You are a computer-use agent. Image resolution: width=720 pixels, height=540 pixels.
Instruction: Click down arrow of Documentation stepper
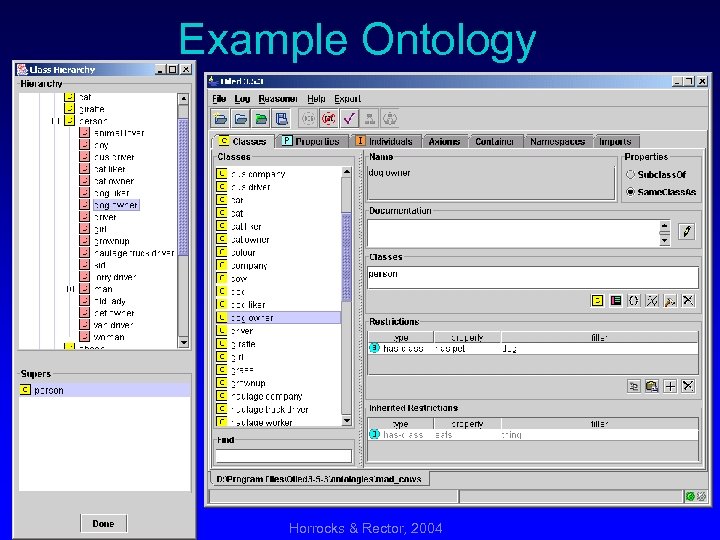pos(664,240)
